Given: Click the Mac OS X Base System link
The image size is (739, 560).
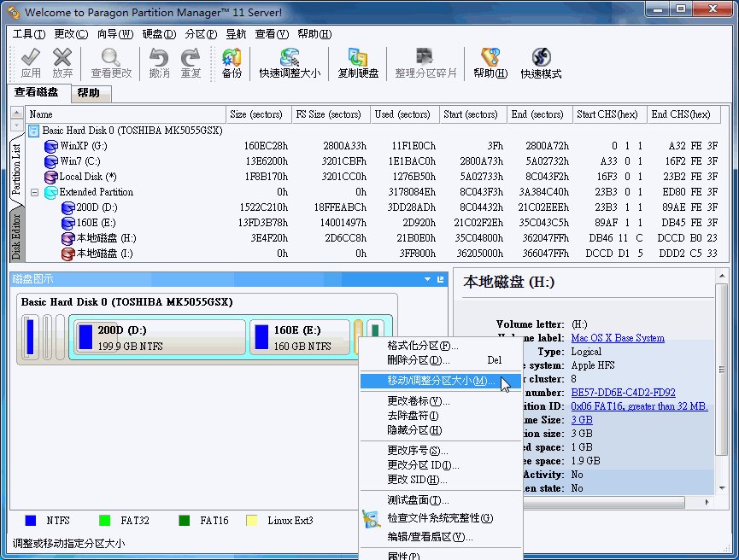Looking at the screenshot, I should pos(618,338).
